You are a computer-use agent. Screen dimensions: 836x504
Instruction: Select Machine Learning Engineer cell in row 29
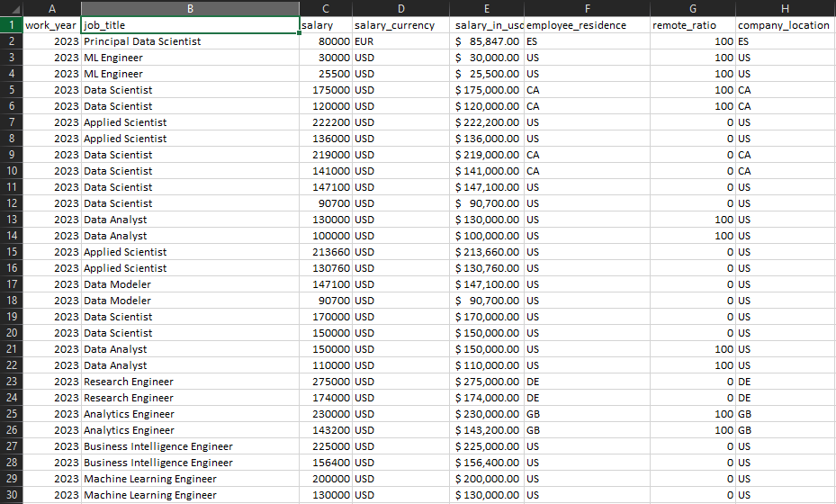tap(190, 479)
